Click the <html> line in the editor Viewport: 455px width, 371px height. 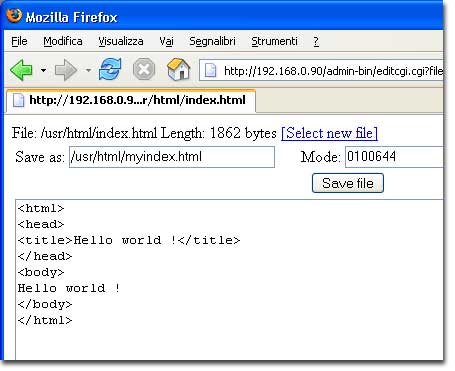(41, 208)
